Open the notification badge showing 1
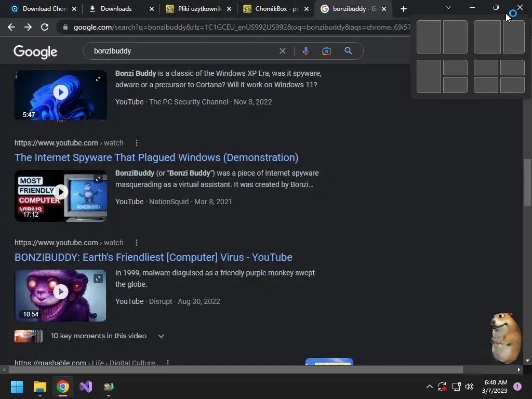The image size is (532, 399). tap(517, 387)
